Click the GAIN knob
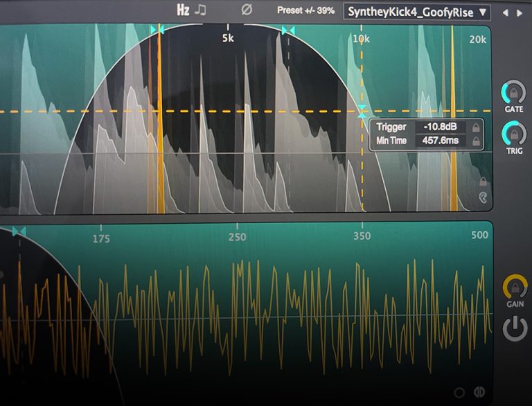Image resolution: width=532 pixels, height=406 pixels. [x=514, y=285]
